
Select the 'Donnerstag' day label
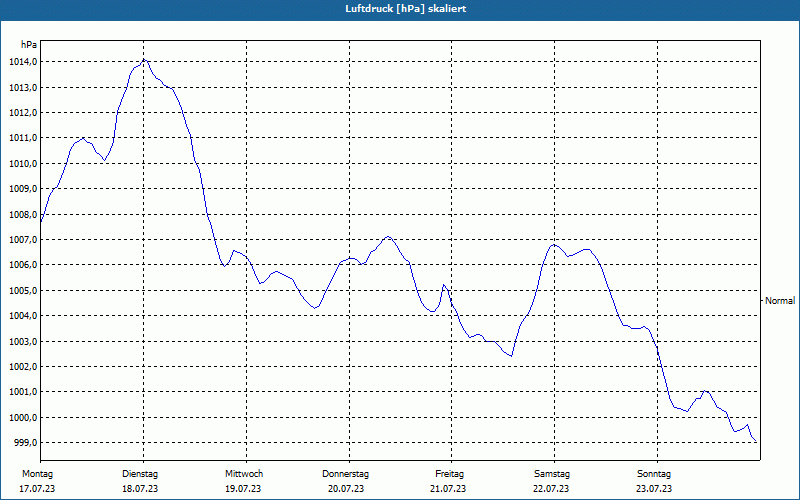point(345,474)
